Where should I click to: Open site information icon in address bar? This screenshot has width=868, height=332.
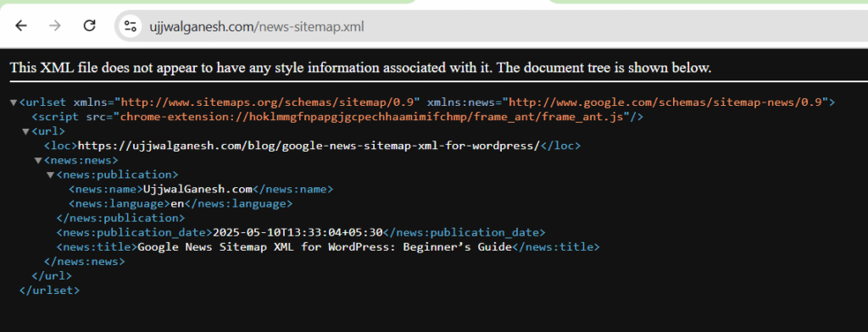click(x=130, y=26)
